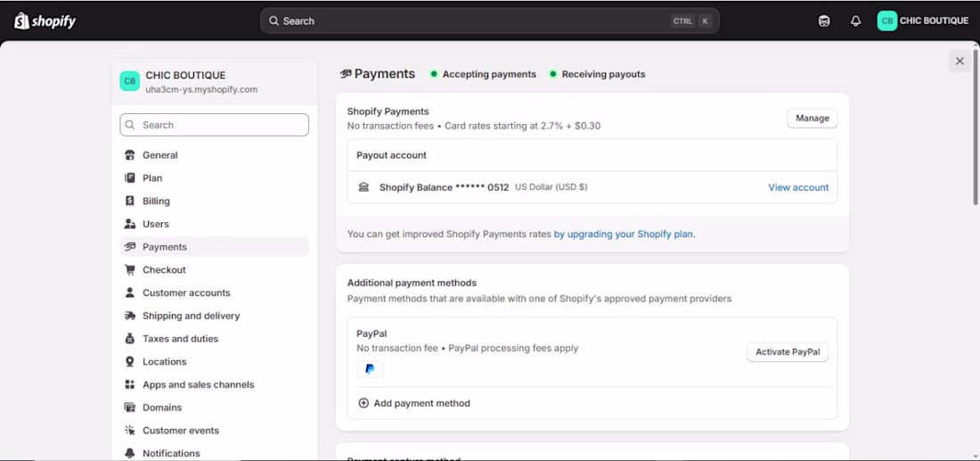Click the PayPal logo icon
Image resolution: width=980 pixels, height=461 pixels.
tap(370, 369)
